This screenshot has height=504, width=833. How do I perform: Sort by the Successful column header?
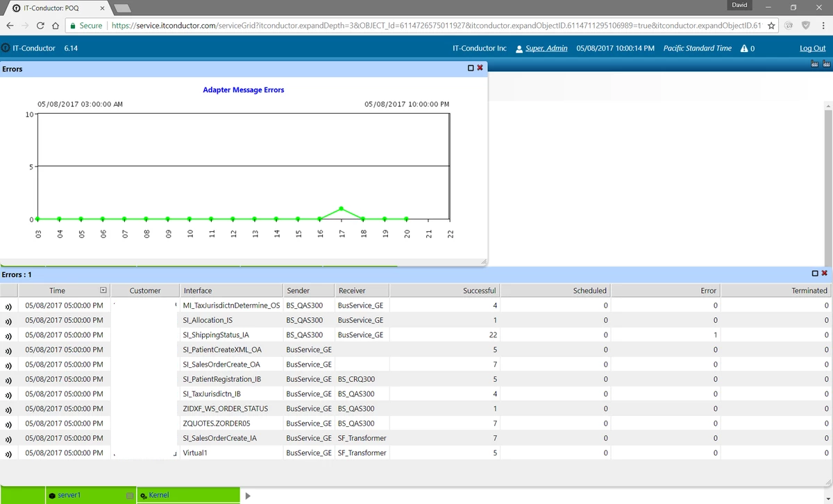(x=479, y=290)
